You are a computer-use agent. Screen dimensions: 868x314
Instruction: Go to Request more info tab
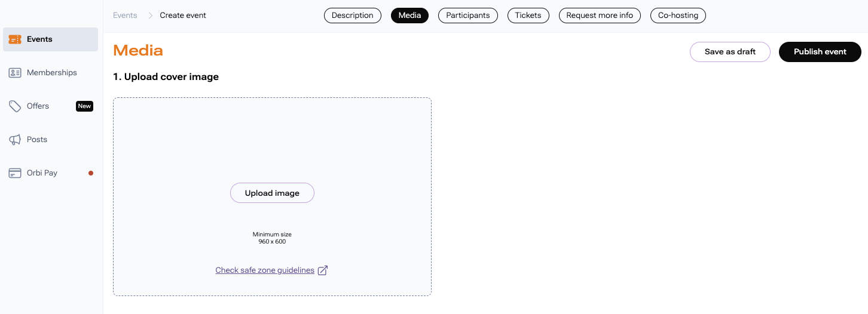click(600, 16)
